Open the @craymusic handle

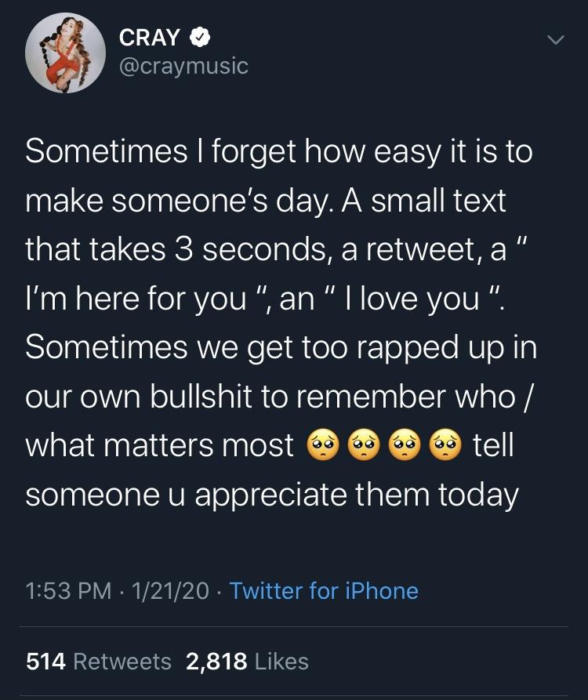click(x=183, y=67)
